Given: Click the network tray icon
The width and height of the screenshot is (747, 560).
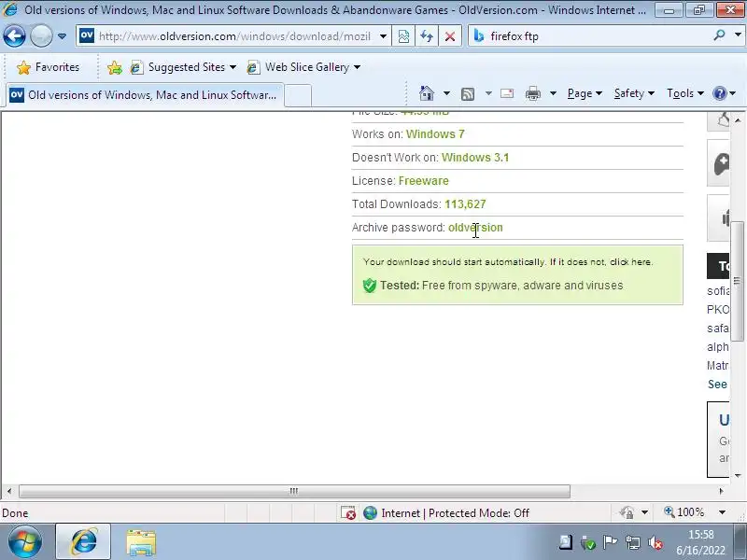Looking at the screenshot, I should (x=633, y=542).
